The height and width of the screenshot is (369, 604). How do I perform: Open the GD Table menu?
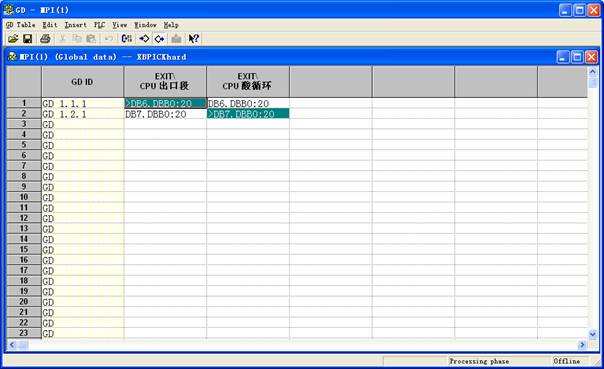tap(21, 25)
